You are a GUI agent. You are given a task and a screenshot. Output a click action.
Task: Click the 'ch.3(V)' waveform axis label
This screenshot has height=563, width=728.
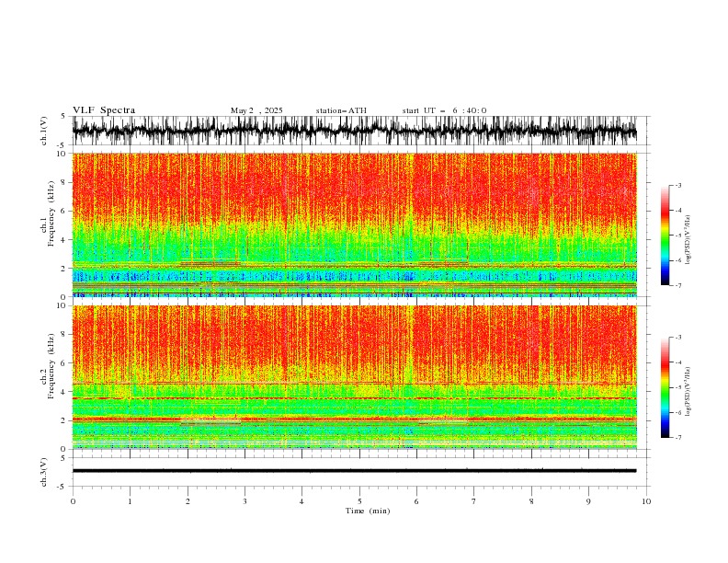pyautogui.click(x=44, y=472)
